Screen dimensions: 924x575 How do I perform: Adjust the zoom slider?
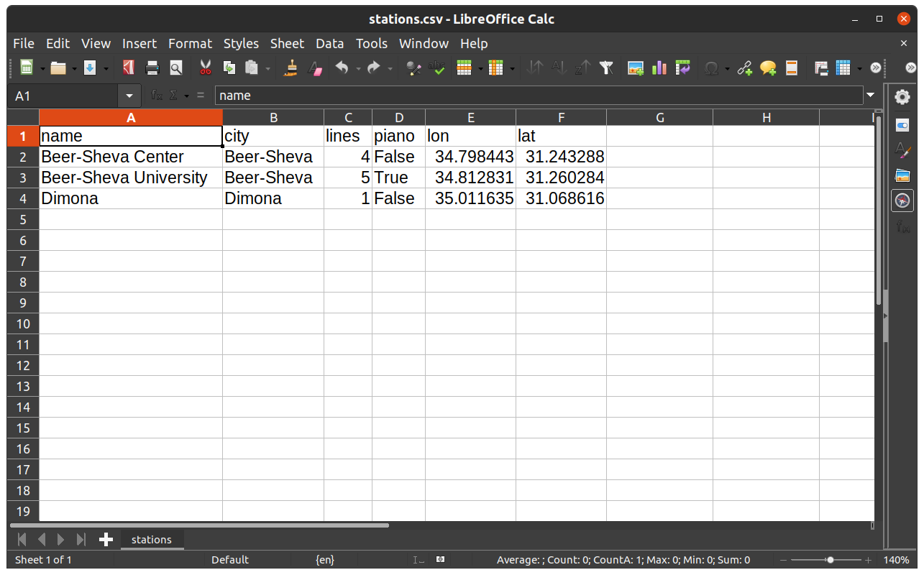829,559
